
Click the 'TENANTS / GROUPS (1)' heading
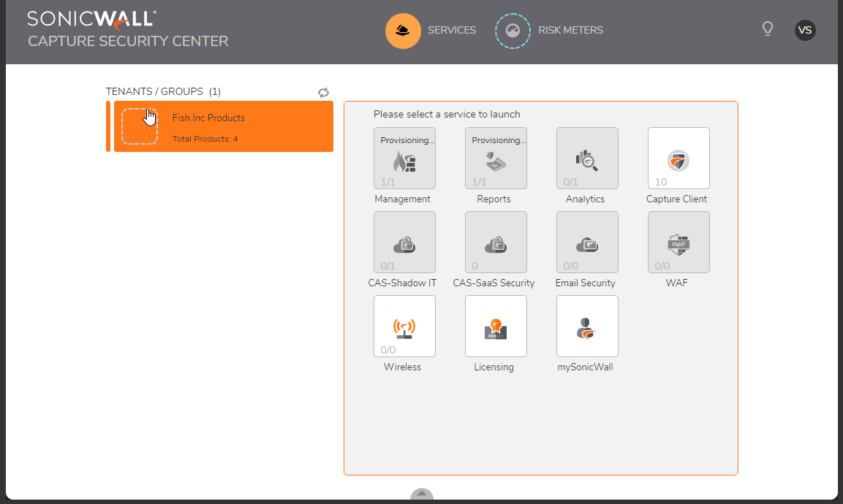163,91
